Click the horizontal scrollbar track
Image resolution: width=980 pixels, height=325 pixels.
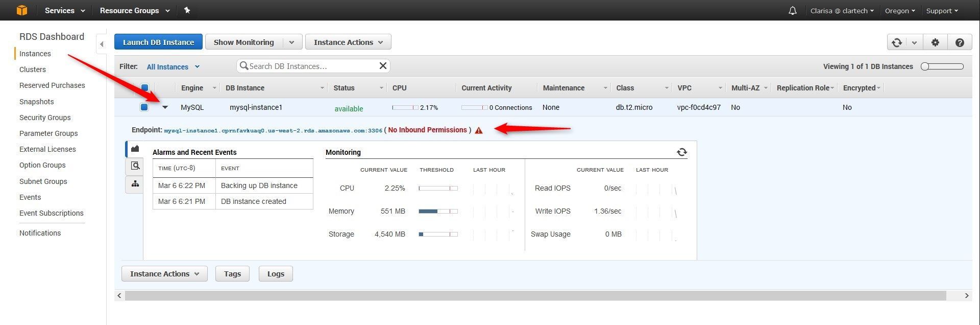coord(535,295)
